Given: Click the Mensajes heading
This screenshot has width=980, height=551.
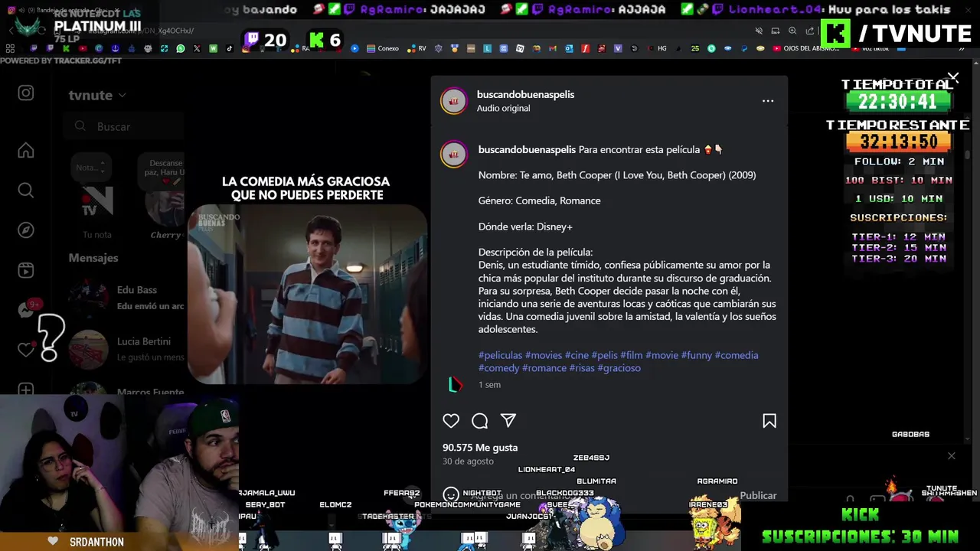Looking at the screenshot, I should coord(93,258).
